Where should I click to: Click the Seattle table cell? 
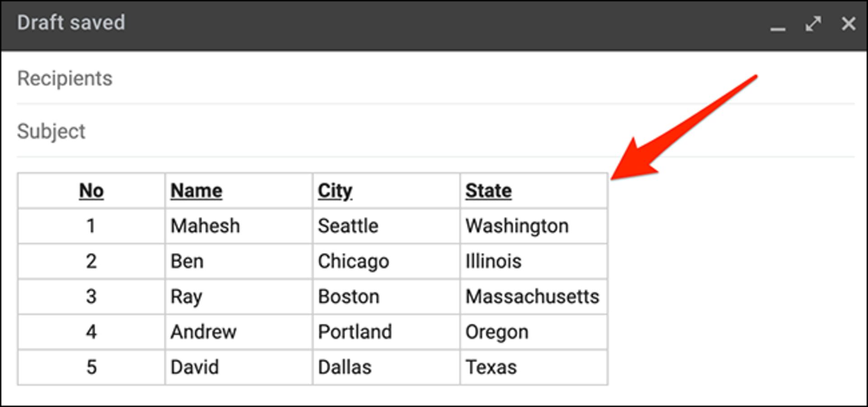386,226
